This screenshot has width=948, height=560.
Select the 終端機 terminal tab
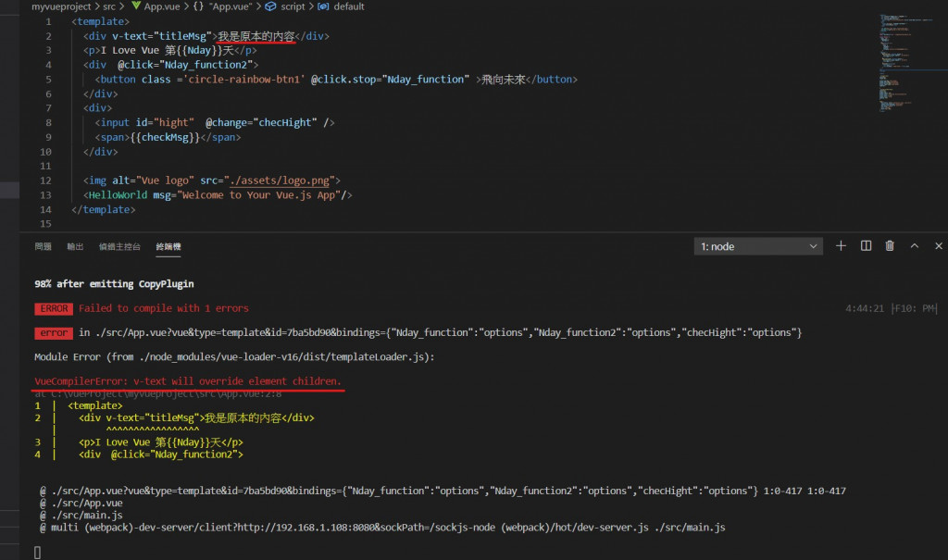(168, 247)
